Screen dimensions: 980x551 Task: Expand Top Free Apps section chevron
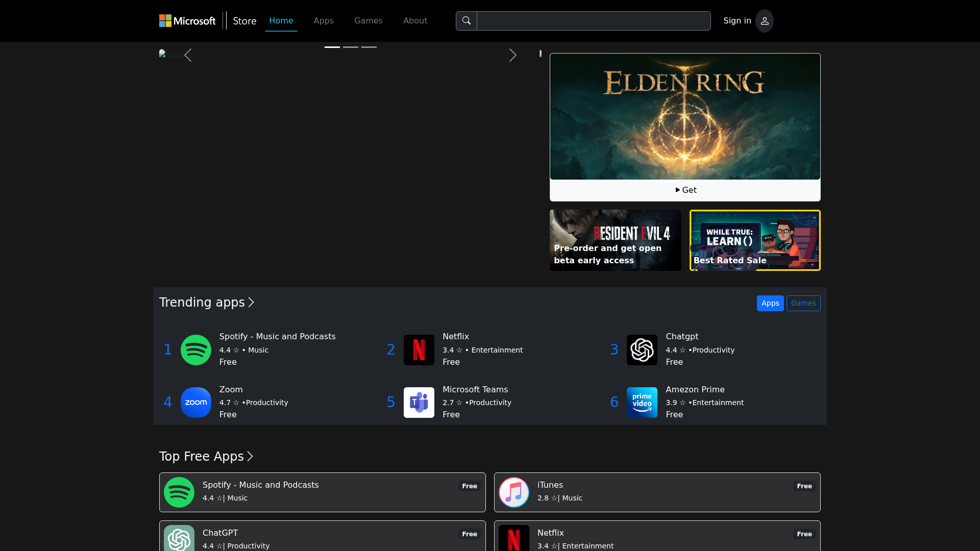(250, 457)
